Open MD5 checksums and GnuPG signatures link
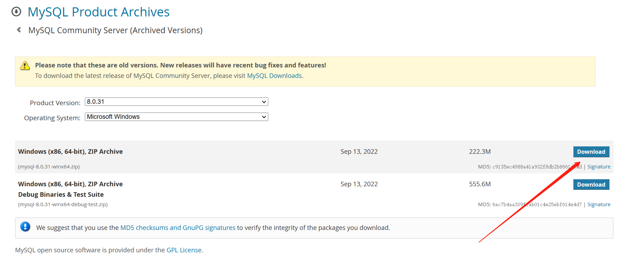644x267 pixels. click(178, 228)
